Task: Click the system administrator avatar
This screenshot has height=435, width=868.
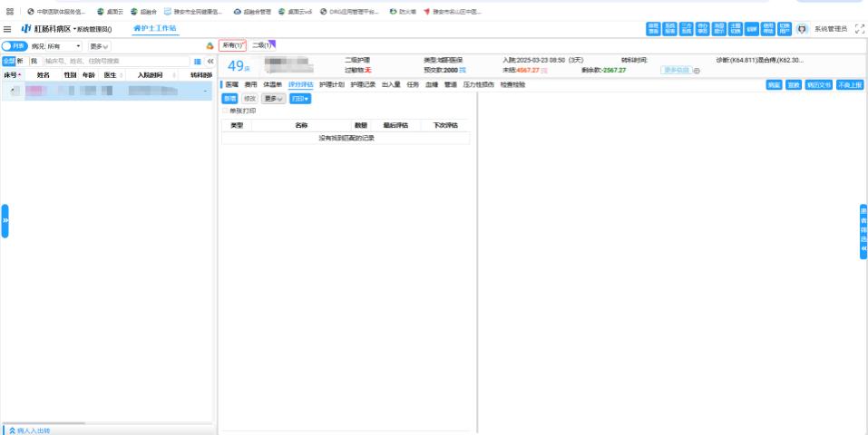Action: point(802,29)
